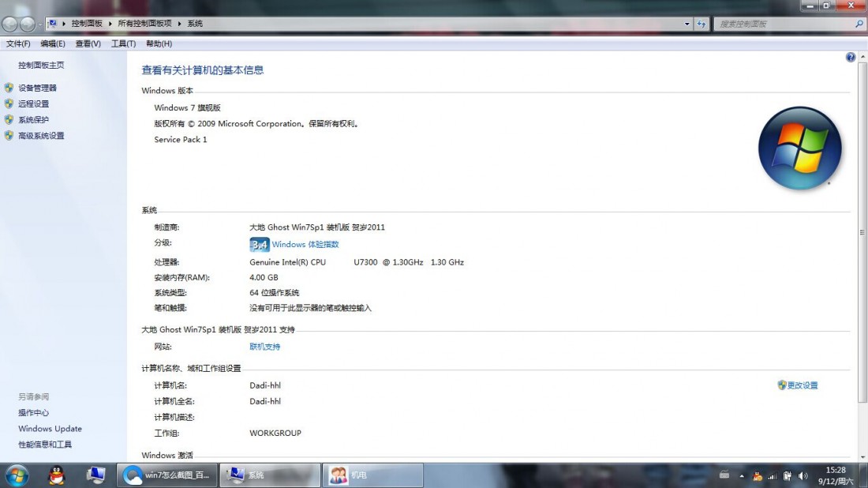Open 性能信息和工具 link
This screenshot has height=488, width=868.
(x=45, y=445)
